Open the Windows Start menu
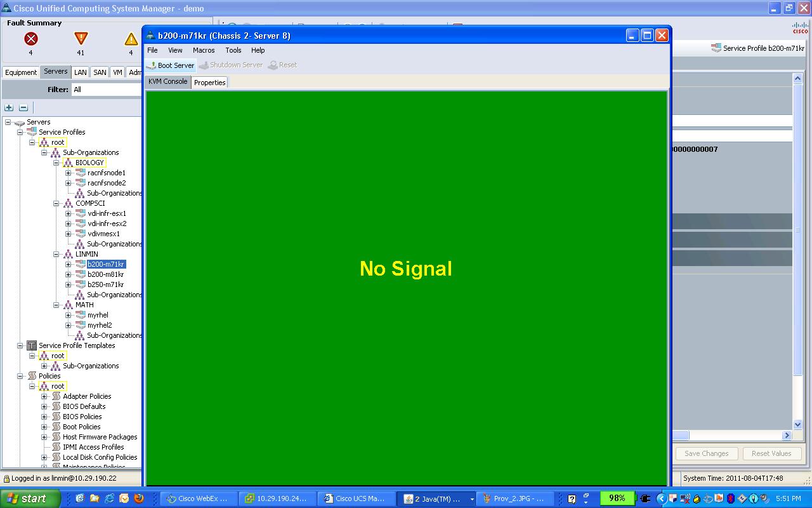Image resolution: width=812 pixels, height=508 pixels. (x=30, y=498)
